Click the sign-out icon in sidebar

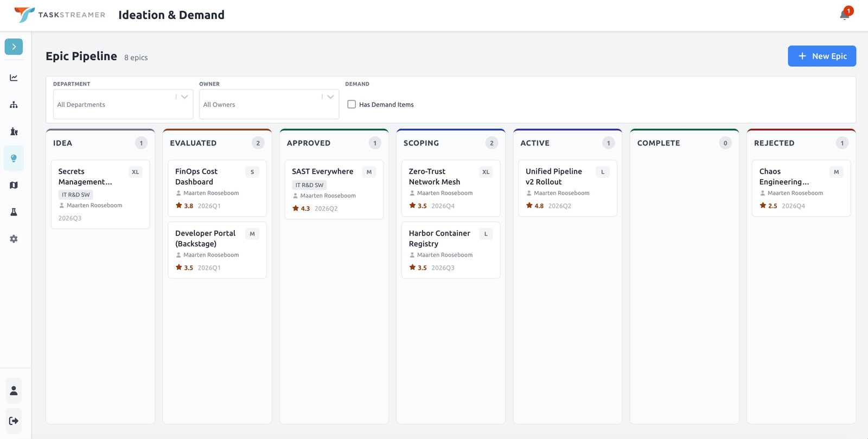pyautogui.click(x=14, y=421)
